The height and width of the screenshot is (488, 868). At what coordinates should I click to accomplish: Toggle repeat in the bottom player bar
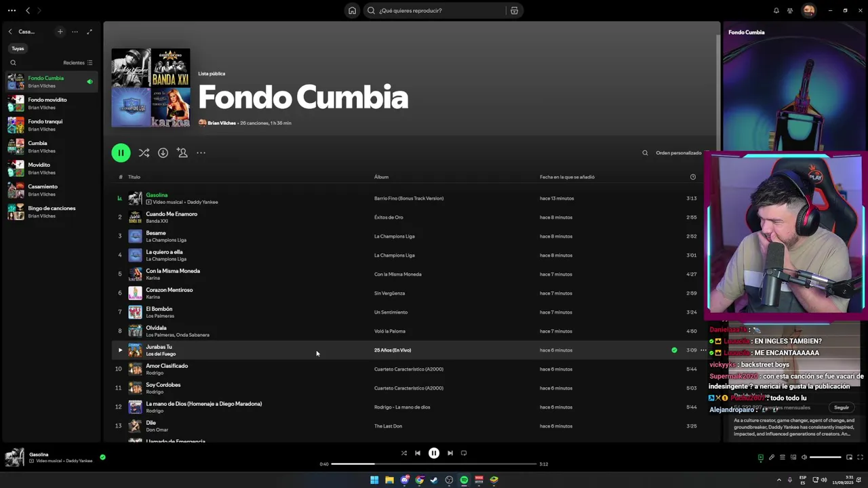(464, 453)
